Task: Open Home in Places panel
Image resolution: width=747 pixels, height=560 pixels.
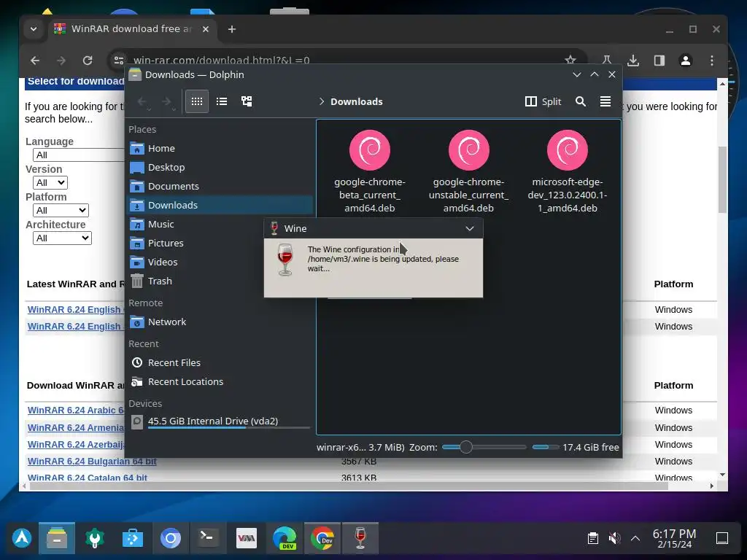Action: tap(220, 148)
